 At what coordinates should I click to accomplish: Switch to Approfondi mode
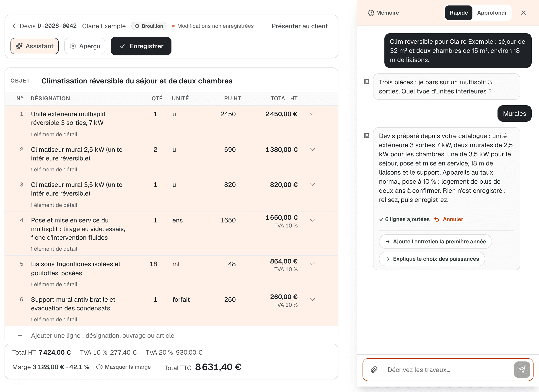point(492,13)
